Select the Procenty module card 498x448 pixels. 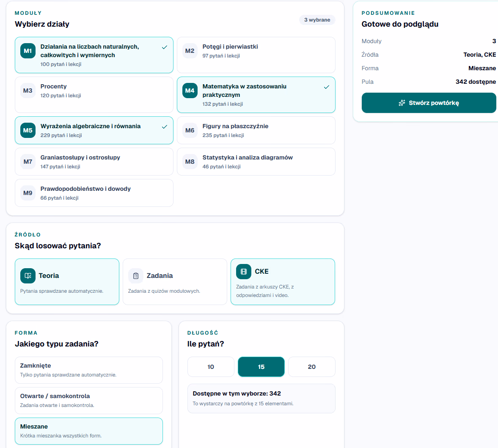pyautogui.click(x=94, y=95)
